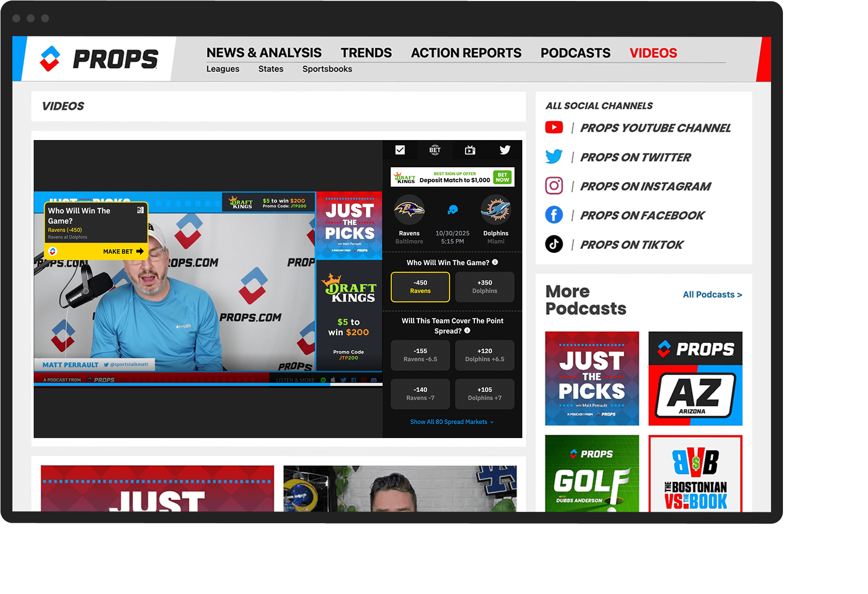Open Action Reports in the navigation
This screenshot has height=594, width=868.
466,53
